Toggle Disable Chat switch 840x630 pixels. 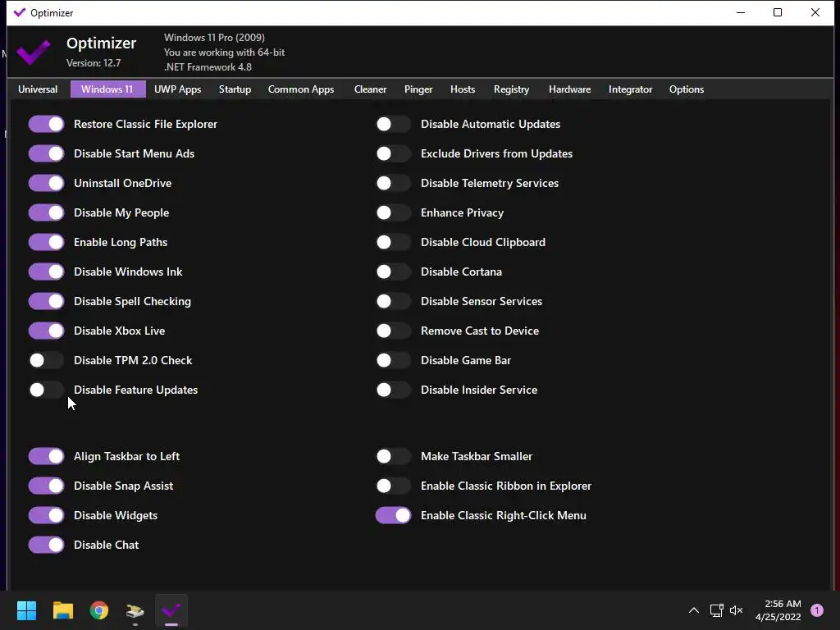pyautogui.click(x=46, y=545)
